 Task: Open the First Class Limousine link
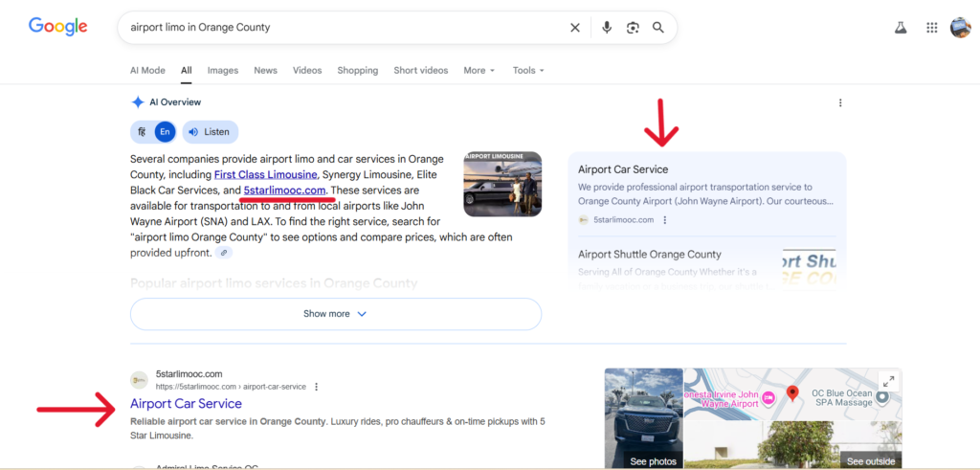coord(266,174)
